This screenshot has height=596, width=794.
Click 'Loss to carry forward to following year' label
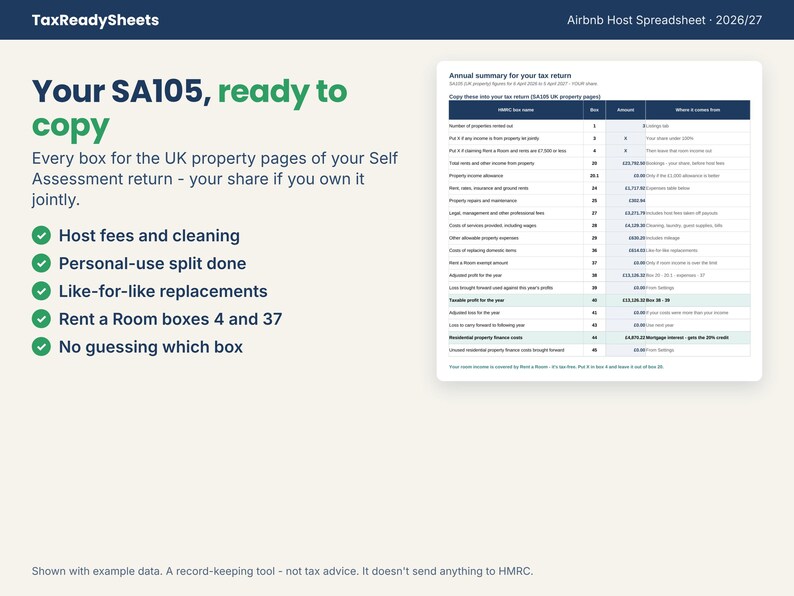487,325
